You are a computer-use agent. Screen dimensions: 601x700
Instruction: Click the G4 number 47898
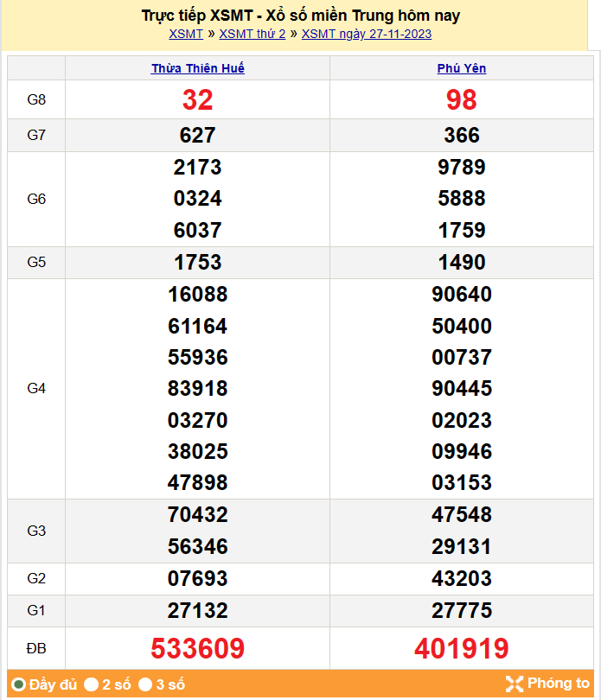tap(197, 482)
